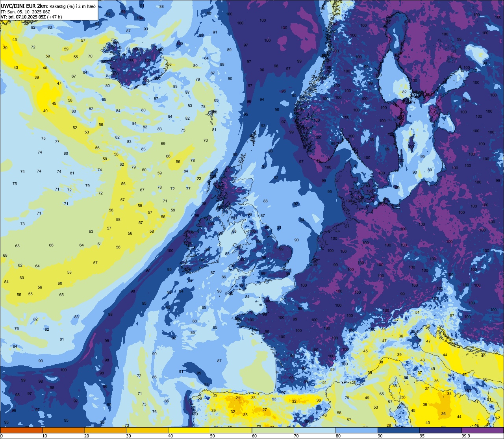The image size is (504, 439).
Task: Click the 70–80 pale blue legend swatch
Action: (x=315, y=430)
